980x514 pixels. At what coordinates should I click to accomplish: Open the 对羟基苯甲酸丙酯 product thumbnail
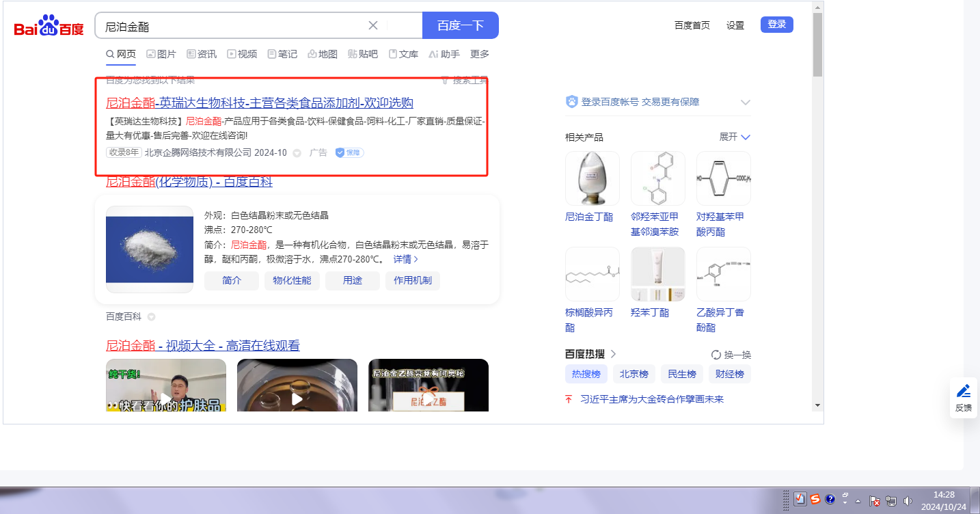(x=724, y=178)
